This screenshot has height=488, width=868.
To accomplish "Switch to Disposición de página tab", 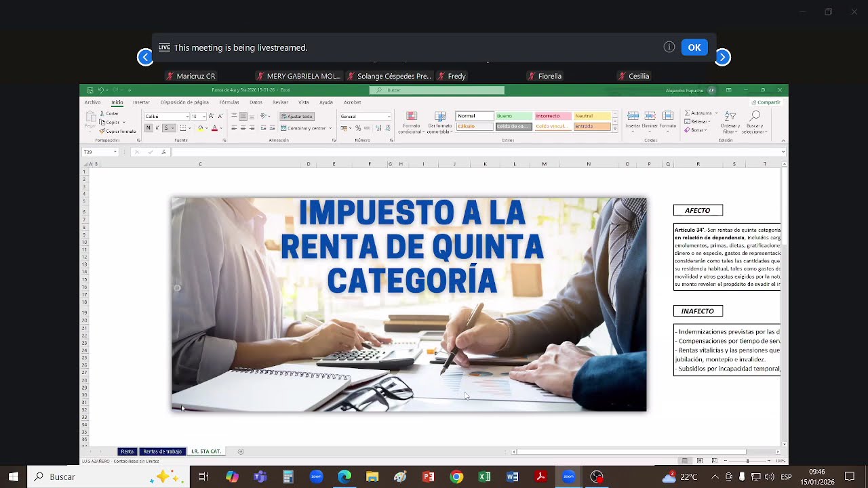I will (x=184, y=102).
